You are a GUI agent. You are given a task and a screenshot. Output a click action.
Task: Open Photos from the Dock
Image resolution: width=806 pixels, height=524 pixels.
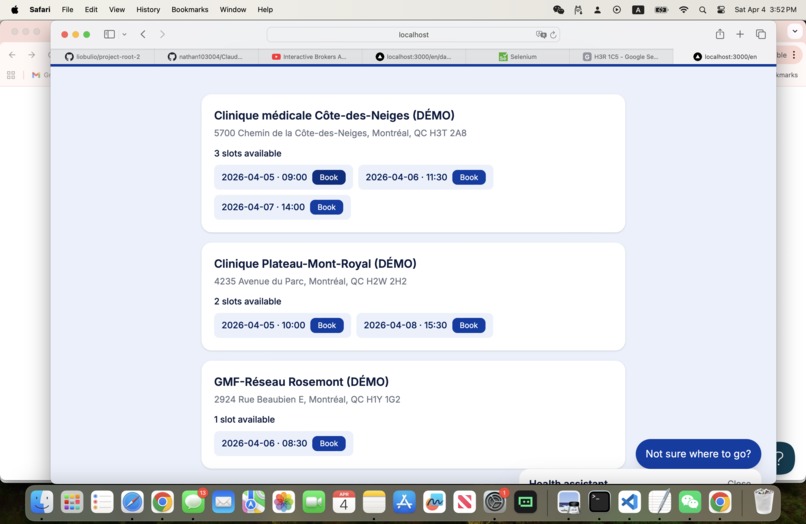point(283,501)
